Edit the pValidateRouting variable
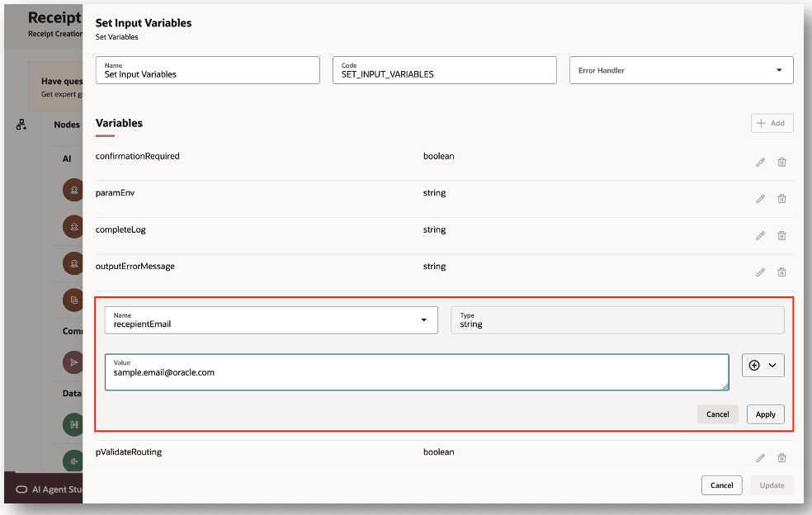812x515 pixels. click(x=760, y=457)
